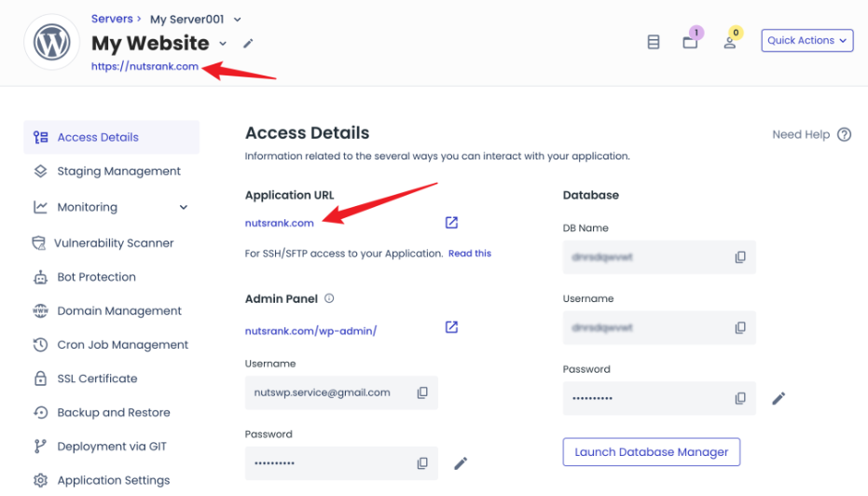The height and width of the screenshot is (496, 868).
Task: Open Admin Panel external link icon
Action: 451,327
